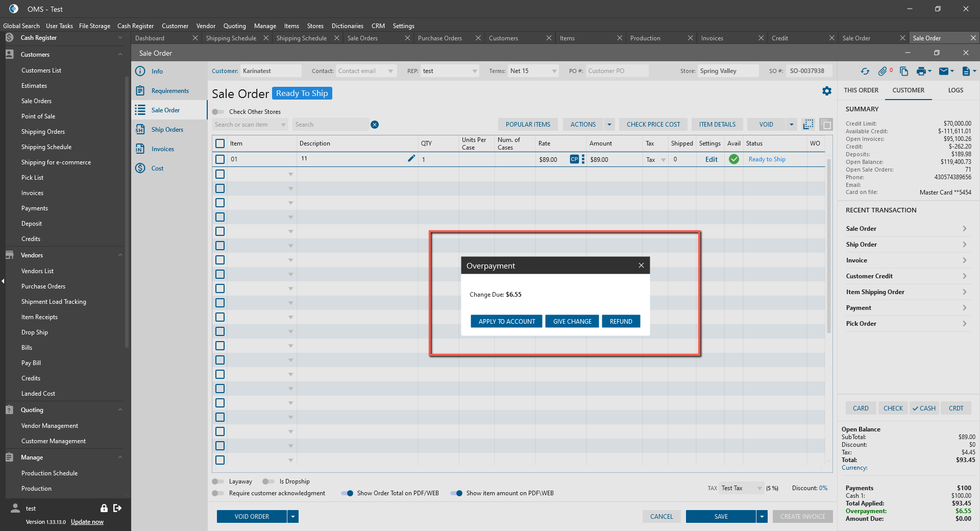Click the pencil edit icon in Description

click(x=411, y=159)
